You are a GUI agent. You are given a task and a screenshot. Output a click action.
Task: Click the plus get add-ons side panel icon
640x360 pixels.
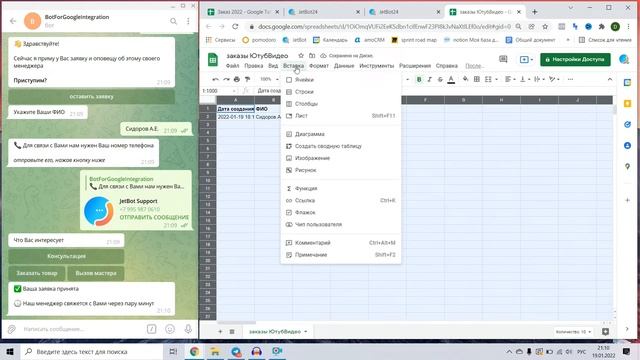(x=627, y=200)
